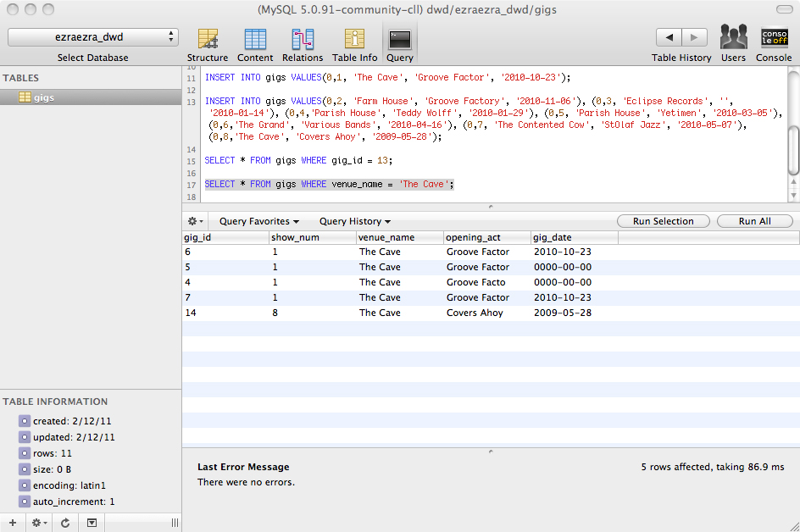
Task: Open the Content view
Action: point(254,45)
